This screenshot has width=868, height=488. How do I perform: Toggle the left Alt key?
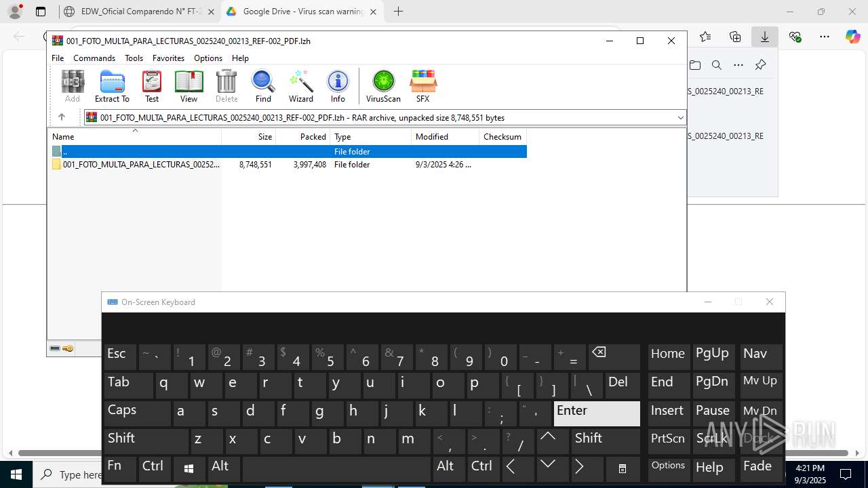224,468
